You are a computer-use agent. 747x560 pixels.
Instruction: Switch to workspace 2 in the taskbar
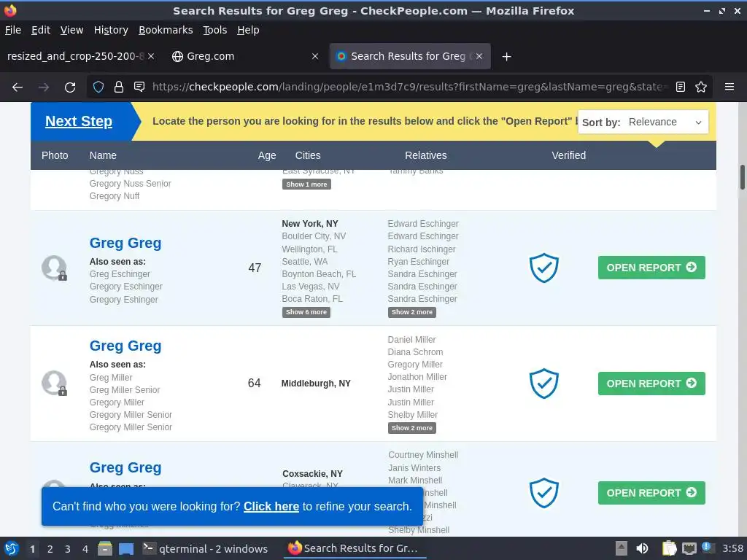50,549
